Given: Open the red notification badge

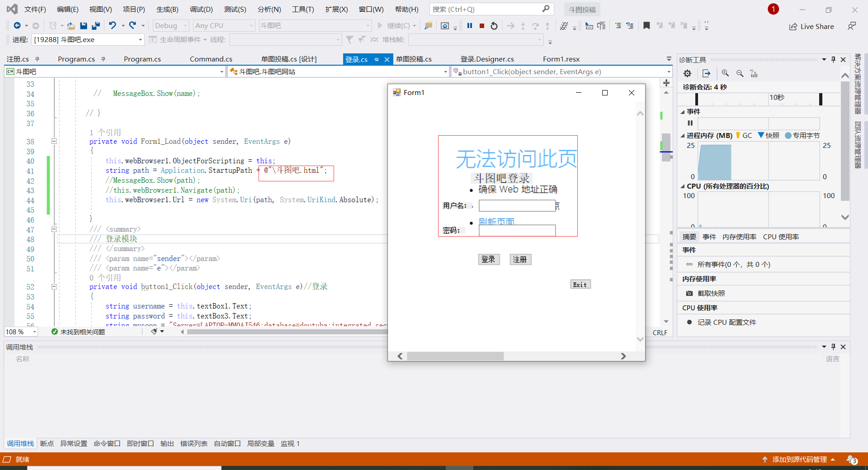Looking at the screenshot, I should (x=773, y=9).
